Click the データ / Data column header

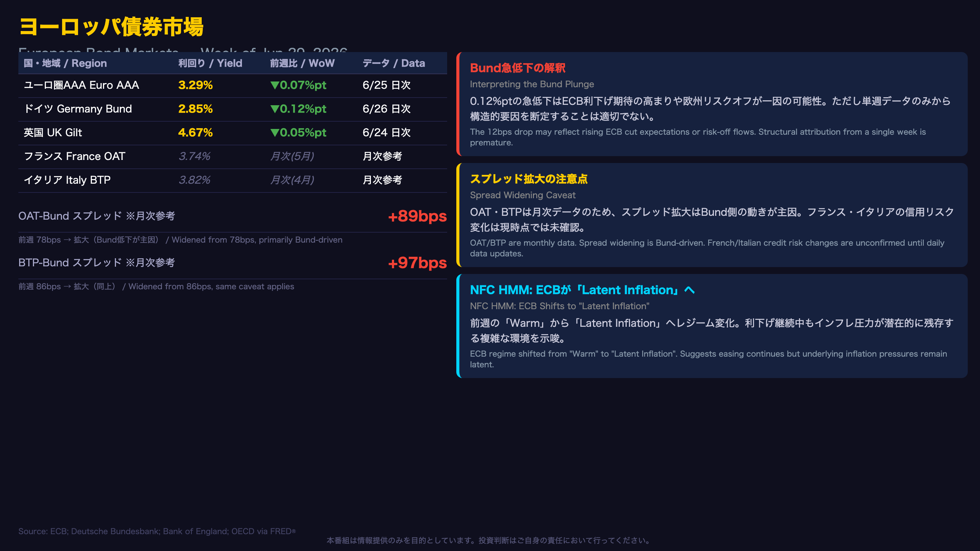click(x=394, y=63)
